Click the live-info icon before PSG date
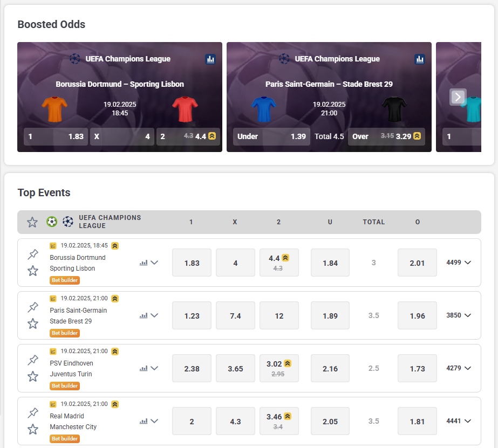The height and width of the screenshot is (448, 498). click(x=53, y=299)
